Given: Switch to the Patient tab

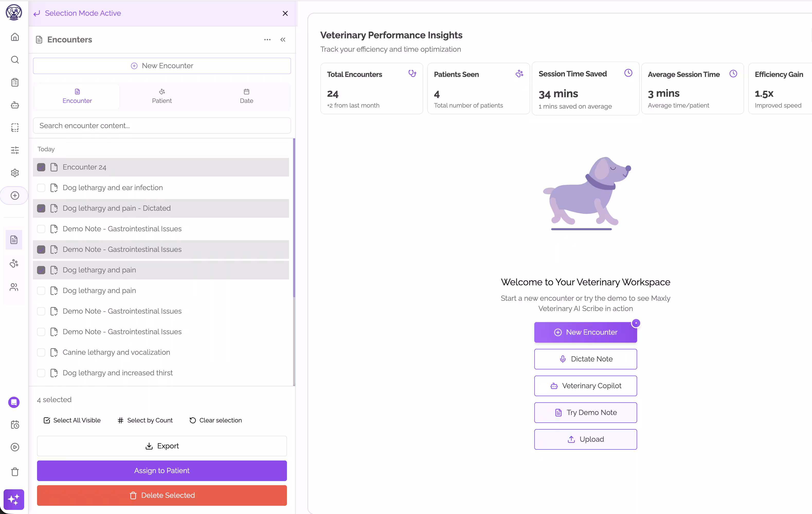Looking at the screenshot, I should pyautogui.click(x=162, y=96).
